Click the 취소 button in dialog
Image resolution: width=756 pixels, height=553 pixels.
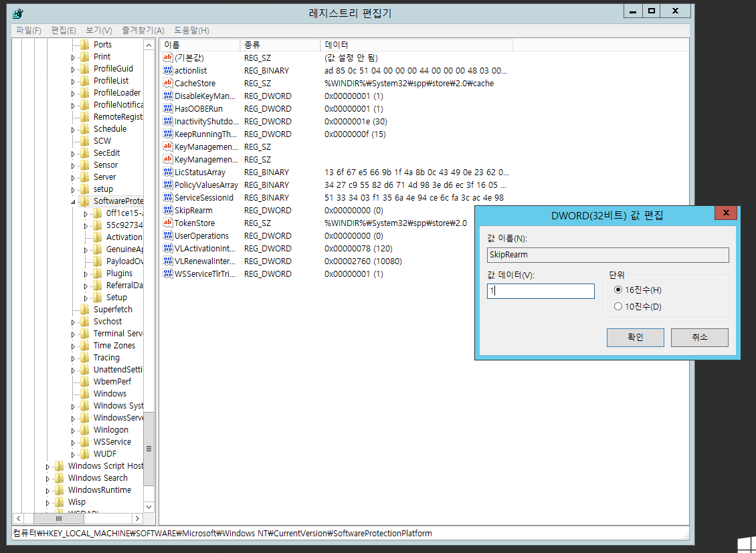point(699,338)
